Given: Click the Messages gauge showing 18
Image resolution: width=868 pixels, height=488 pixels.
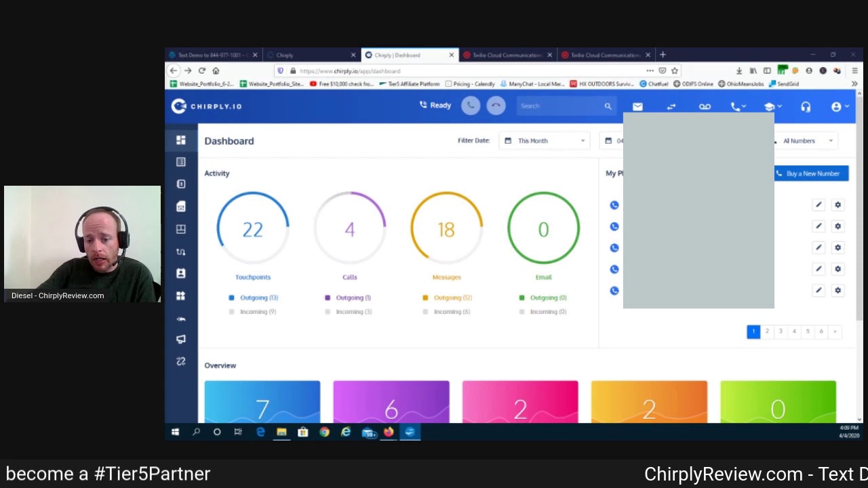Looking at the screenshot, I should pyautogui.click(x=446, y=229).
